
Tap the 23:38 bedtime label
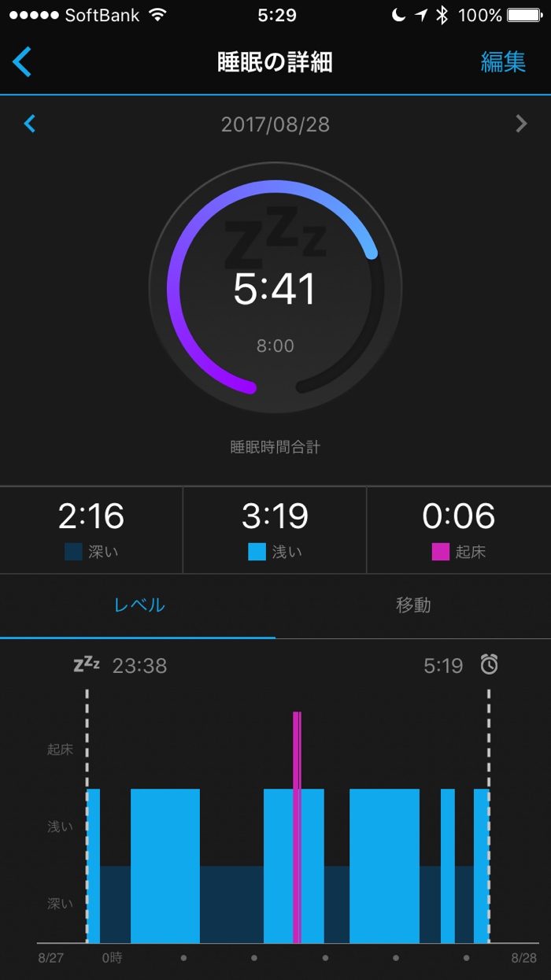(x=139, y=666)
